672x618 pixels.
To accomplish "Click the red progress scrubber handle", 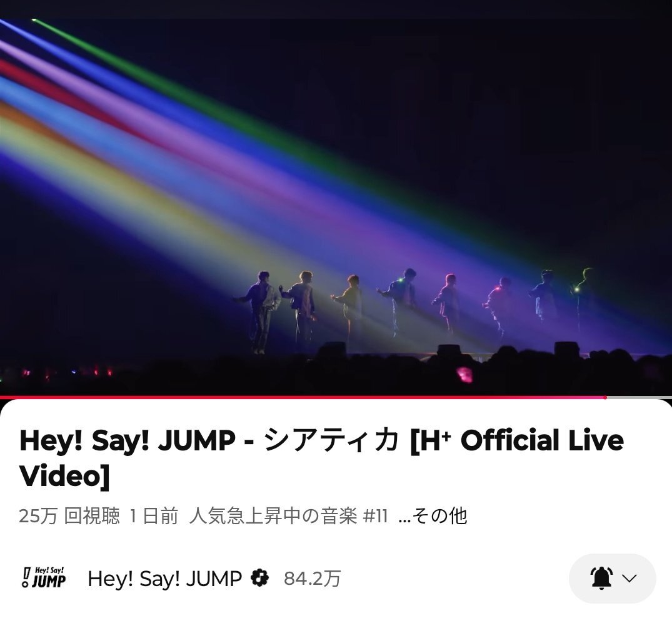I will 605,398.
